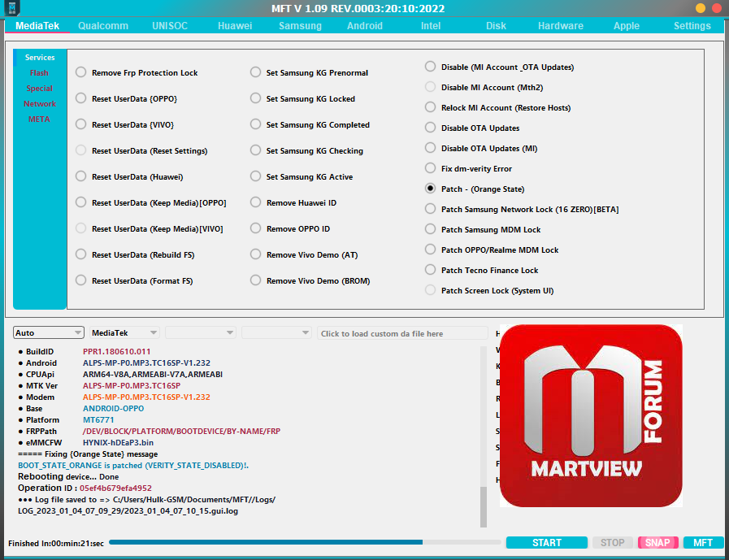The width and height of the screenshot is (729, 560).
Task: Click the FRPPath value in log
Action: [x=181, y=431]
